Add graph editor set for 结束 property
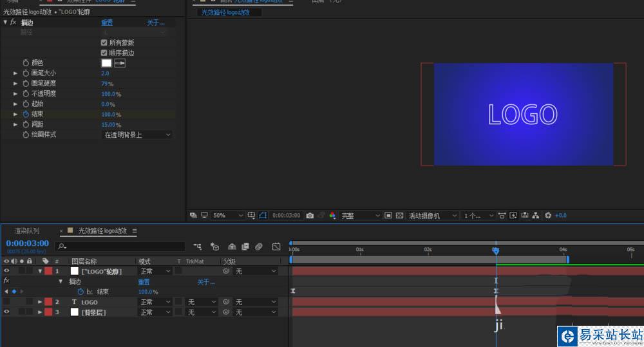The width and height of the screenshot is (644, 347). [90, 292]
